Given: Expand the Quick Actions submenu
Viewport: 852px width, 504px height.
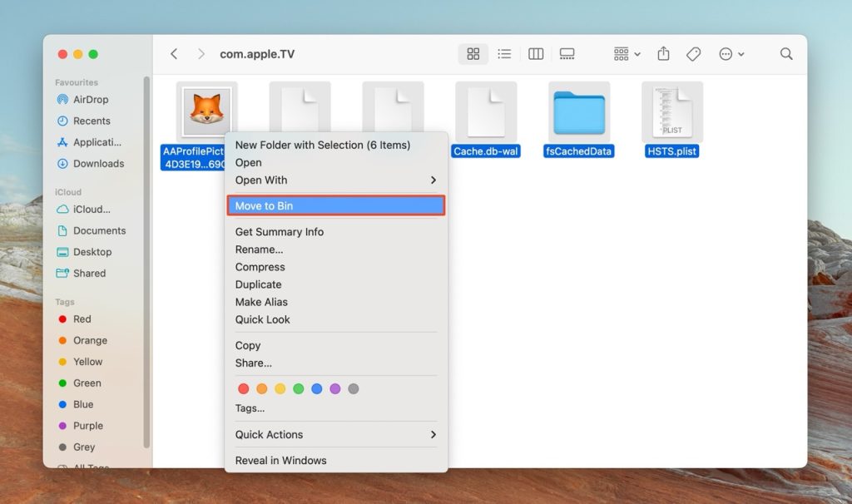Looking at the screenshot, I should [x=336, y=434].
